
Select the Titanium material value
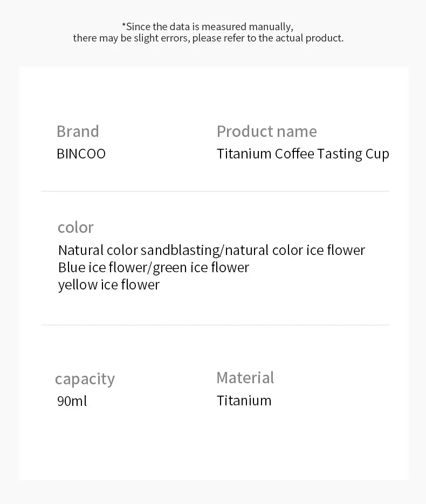click(x=244, y=401)
